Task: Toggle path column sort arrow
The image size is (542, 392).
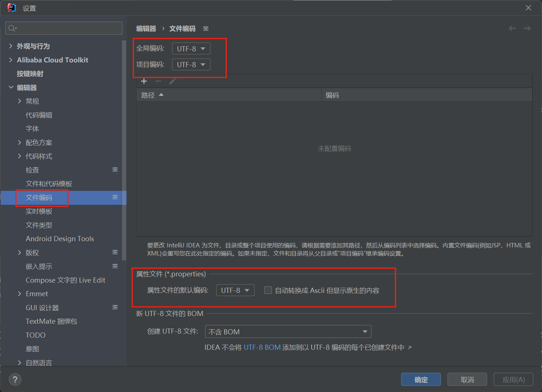Action: click(x=161, y=95)
